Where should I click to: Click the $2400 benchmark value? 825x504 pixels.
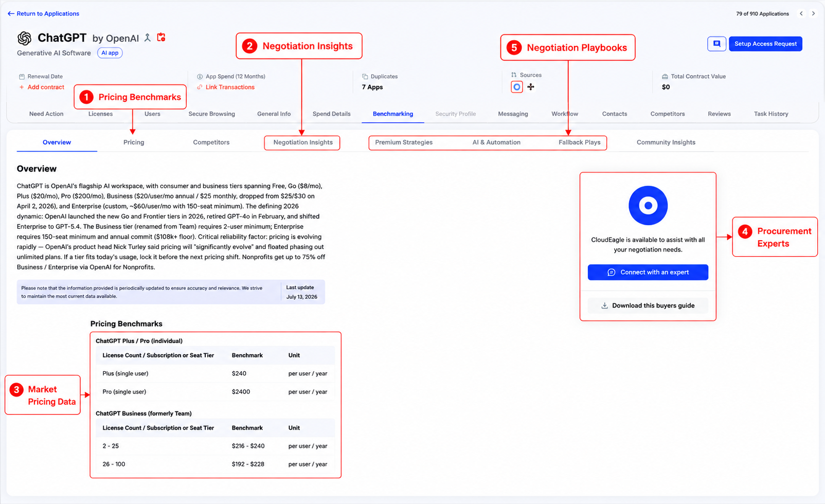coord(241,392)
